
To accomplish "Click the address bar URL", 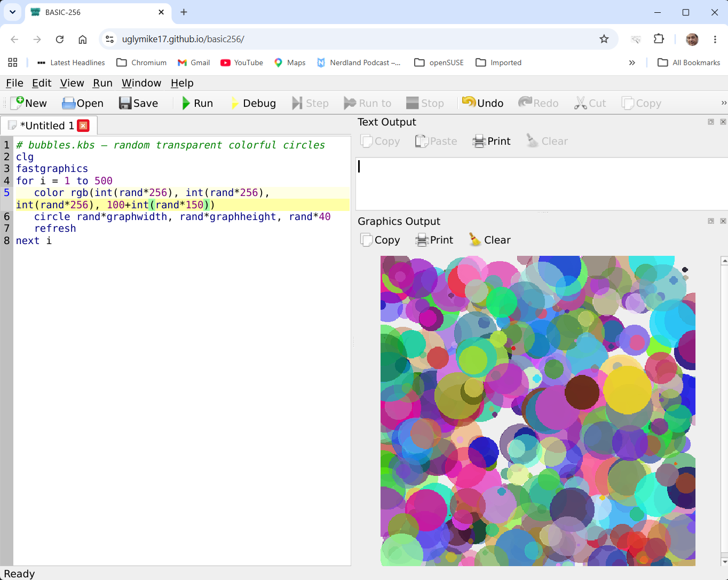I will click(x=183, y=39).
